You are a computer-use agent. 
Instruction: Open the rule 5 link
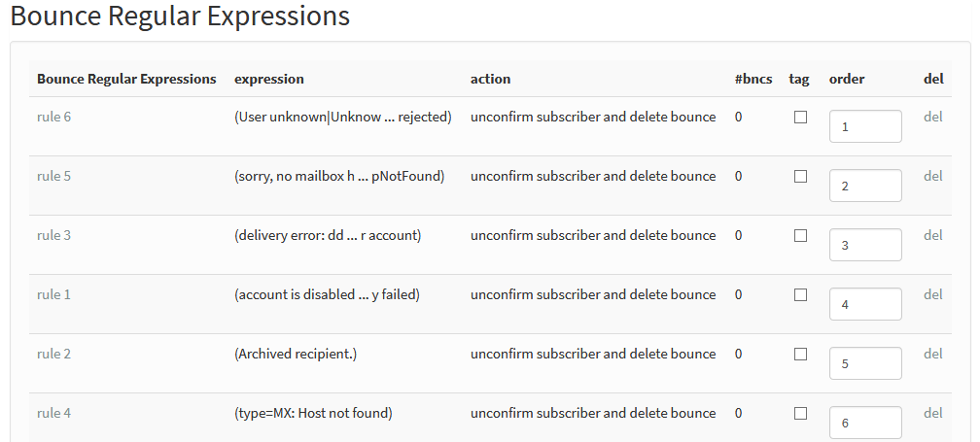53,176
